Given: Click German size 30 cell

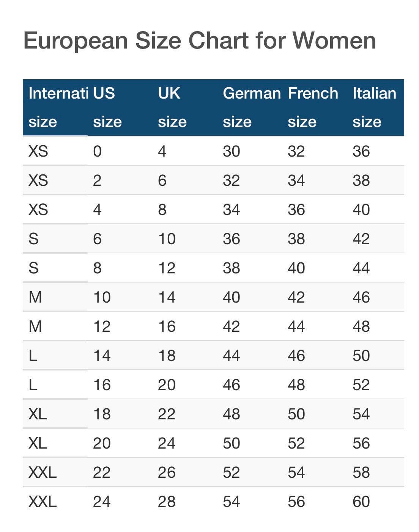Looking at the screenshot, I should tap(232, 151).
